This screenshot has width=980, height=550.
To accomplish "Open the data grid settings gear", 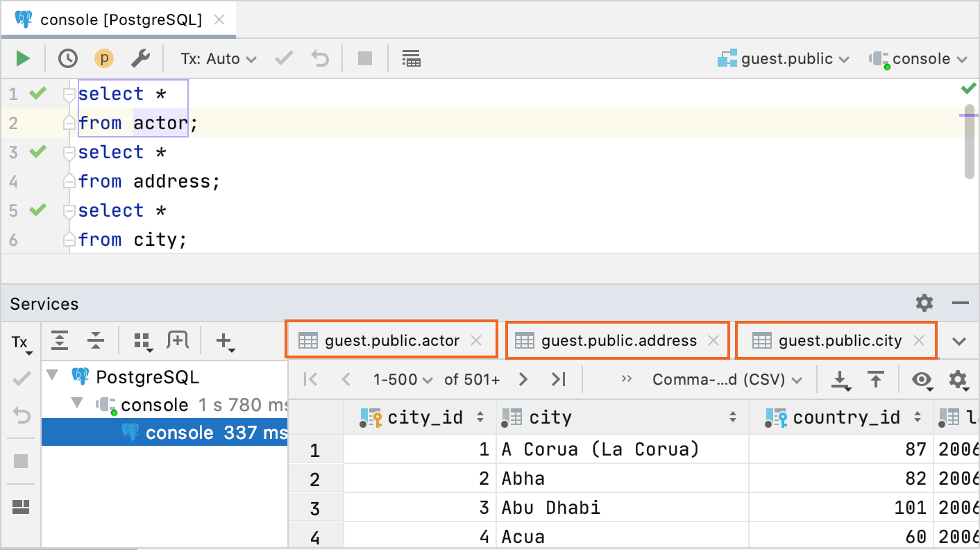I will pyautogui.click(x=958, y=379).
